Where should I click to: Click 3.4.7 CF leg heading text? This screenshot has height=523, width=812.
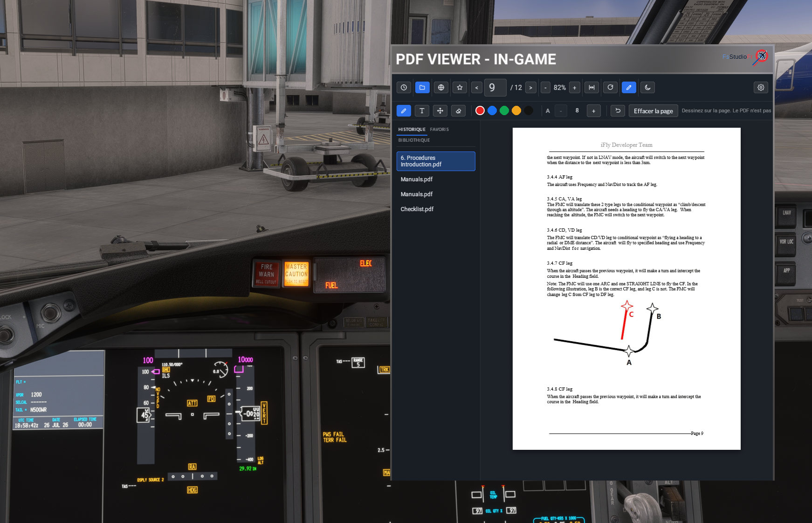559,263
